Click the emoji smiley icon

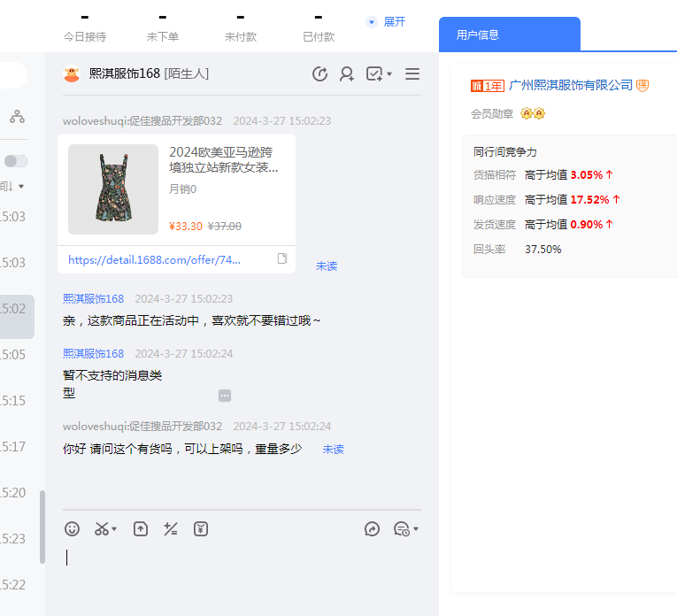(73, 528)
